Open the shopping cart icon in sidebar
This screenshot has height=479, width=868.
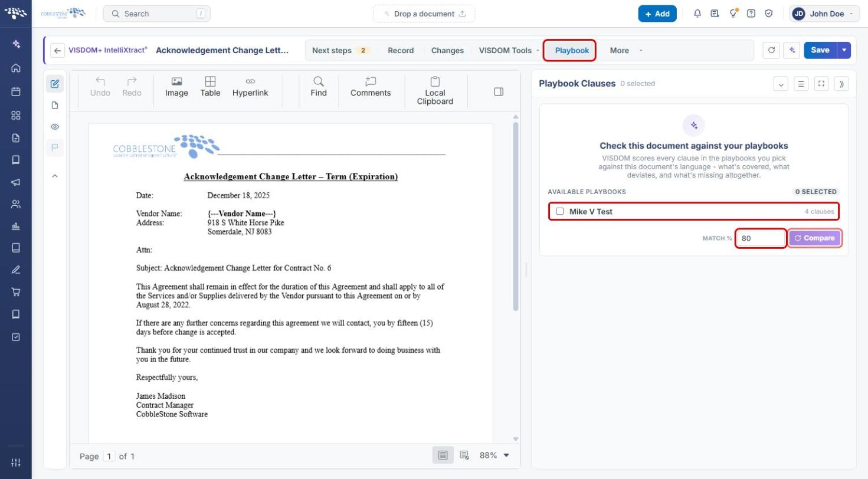pos(16,292)
